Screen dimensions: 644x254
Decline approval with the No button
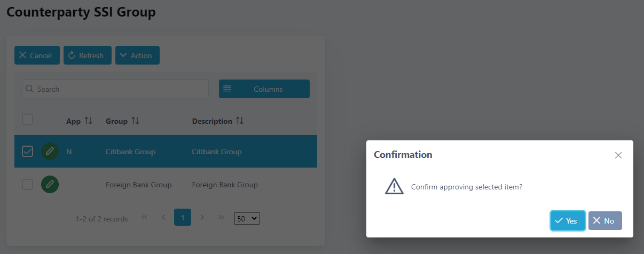605,221
